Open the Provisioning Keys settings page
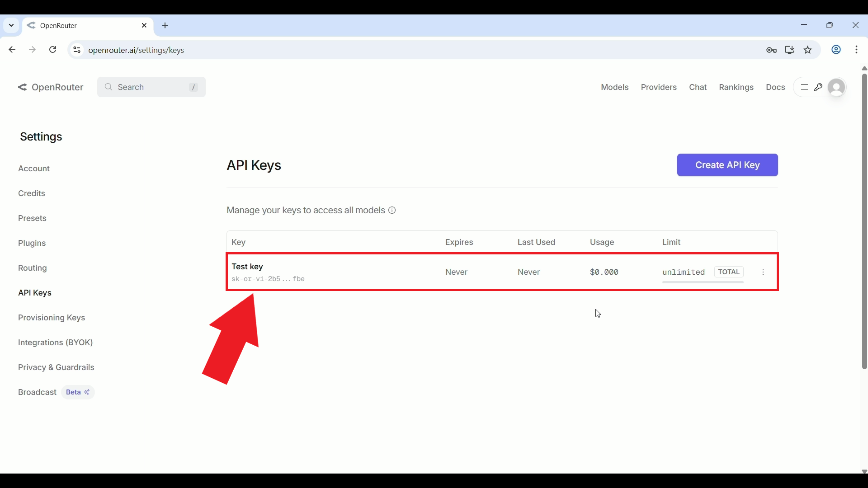This screenshot has height=488, width=868. coord(52,318)
